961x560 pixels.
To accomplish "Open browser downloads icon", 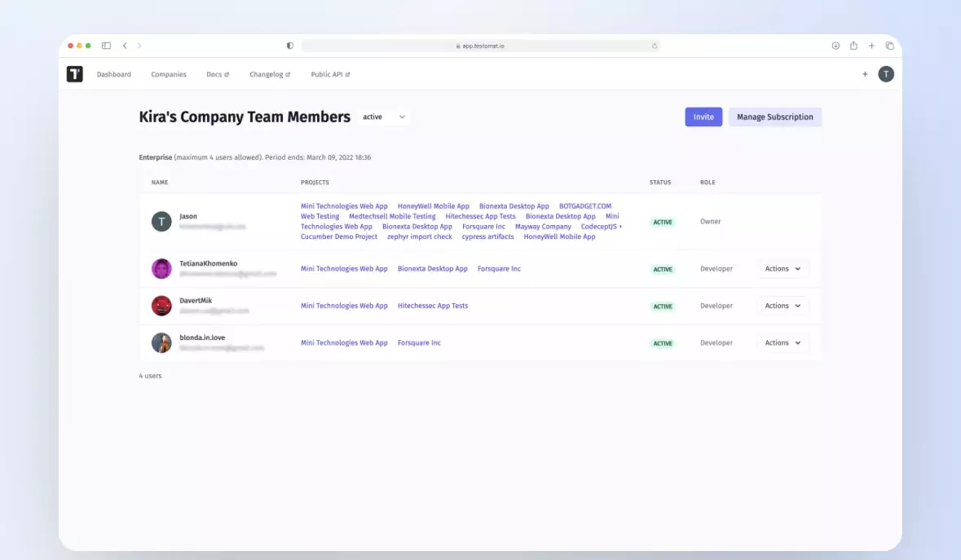I will (x=835, y=46).
